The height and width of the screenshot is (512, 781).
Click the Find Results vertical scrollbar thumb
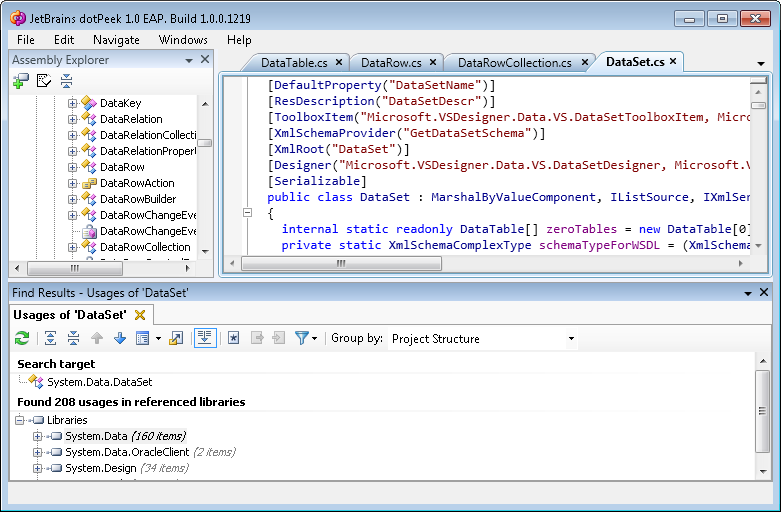(x=762, y=411)
